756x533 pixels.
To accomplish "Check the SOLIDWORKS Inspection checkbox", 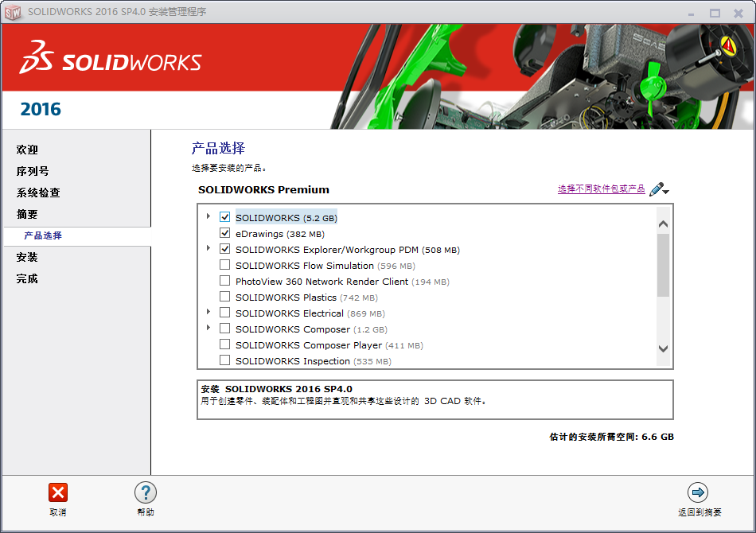I will (224, 360).
